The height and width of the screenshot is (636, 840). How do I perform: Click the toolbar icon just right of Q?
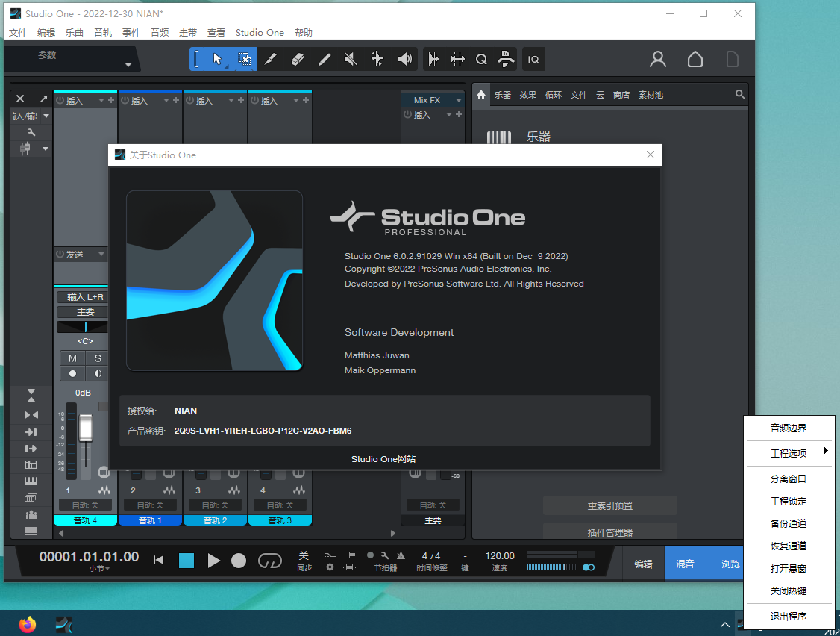pyautogui.click(x=506, y=59)
